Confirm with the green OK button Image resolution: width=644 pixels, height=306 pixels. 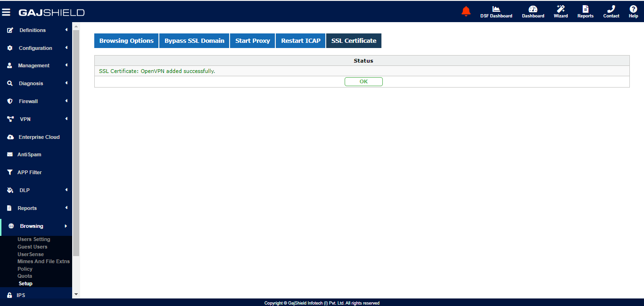tap(363, 81)
